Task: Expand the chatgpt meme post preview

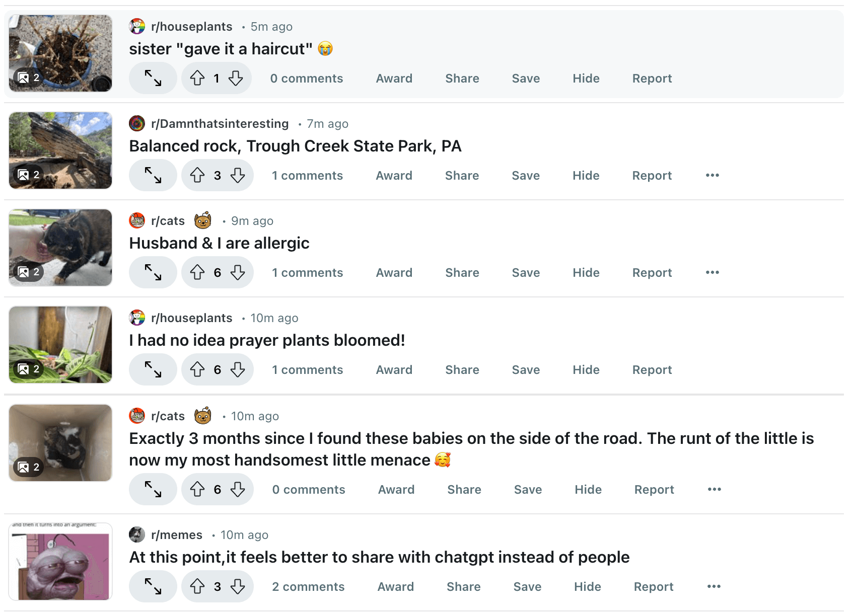Action: [x=153, y=587]
